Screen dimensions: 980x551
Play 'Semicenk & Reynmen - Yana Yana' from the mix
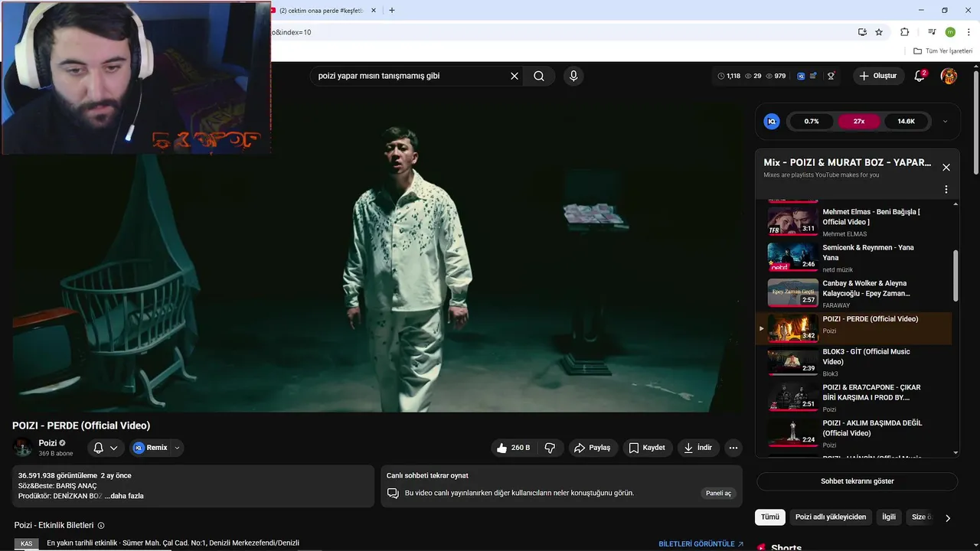click(854, 257)
